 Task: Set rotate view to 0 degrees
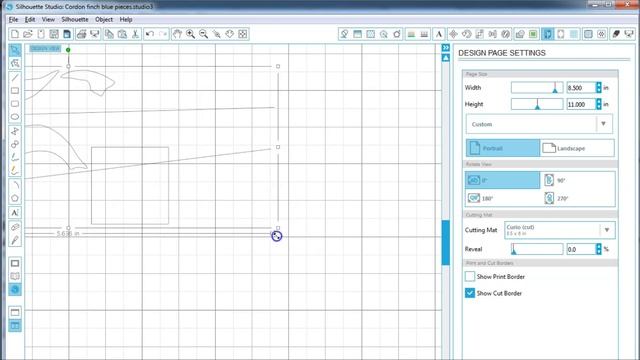[x=502, y=180]
